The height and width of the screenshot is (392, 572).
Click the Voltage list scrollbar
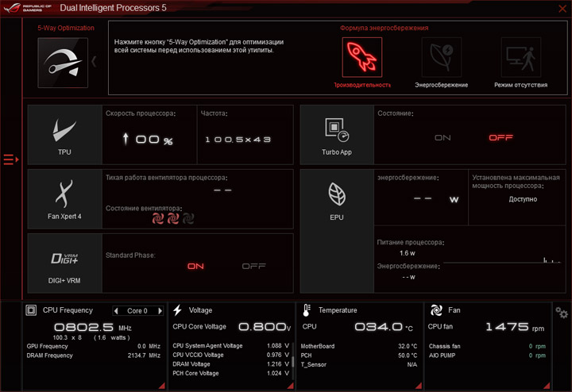[x=292, y=360]
